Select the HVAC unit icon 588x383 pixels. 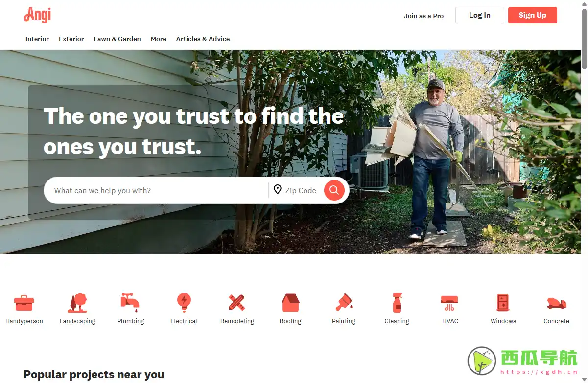[x=449, y=303]
